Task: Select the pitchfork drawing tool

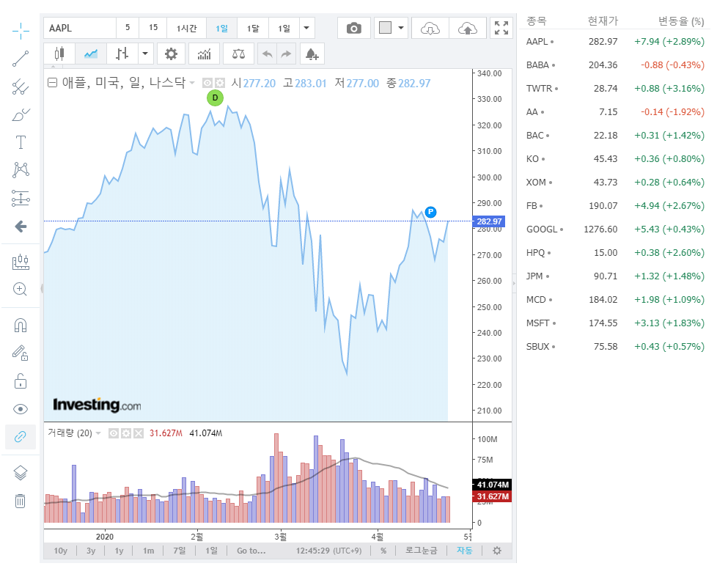Action: tap(21, 87)
